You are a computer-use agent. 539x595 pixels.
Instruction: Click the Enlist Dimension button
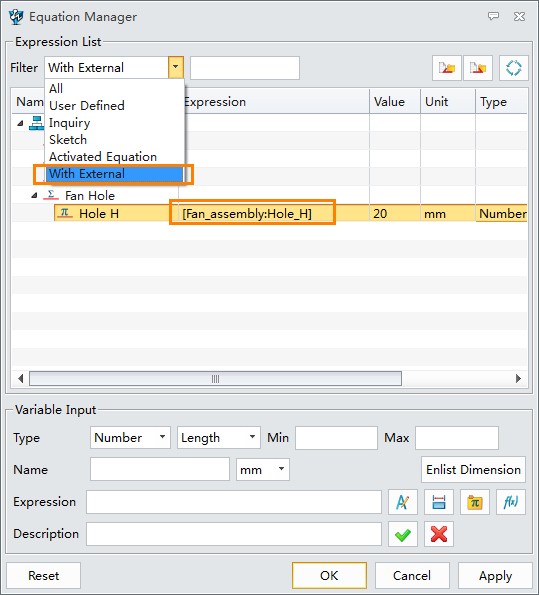(473, 470)
